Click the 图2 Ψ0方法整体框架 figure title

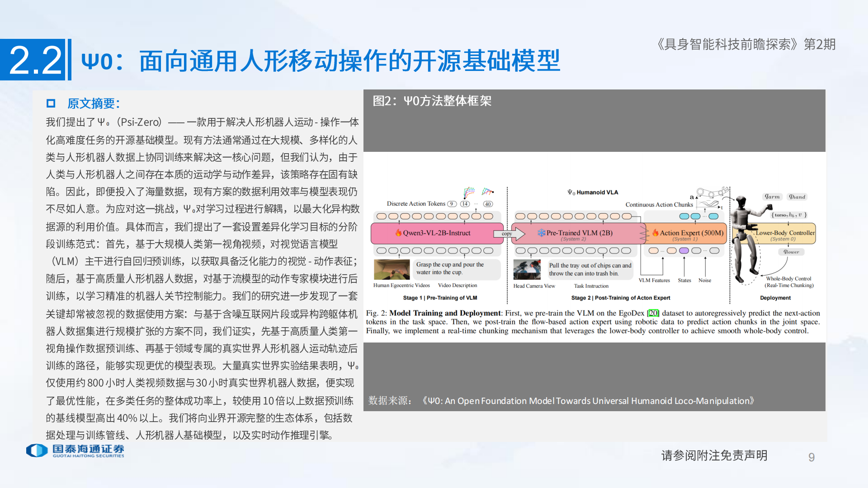(432, 101)
